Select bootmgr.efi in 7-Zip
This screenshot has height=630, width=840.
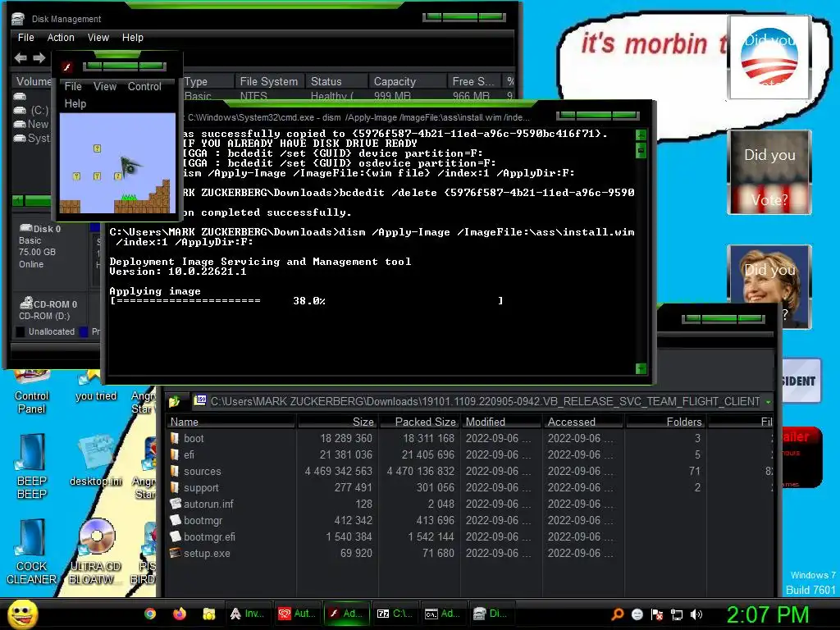coord(209,536)
